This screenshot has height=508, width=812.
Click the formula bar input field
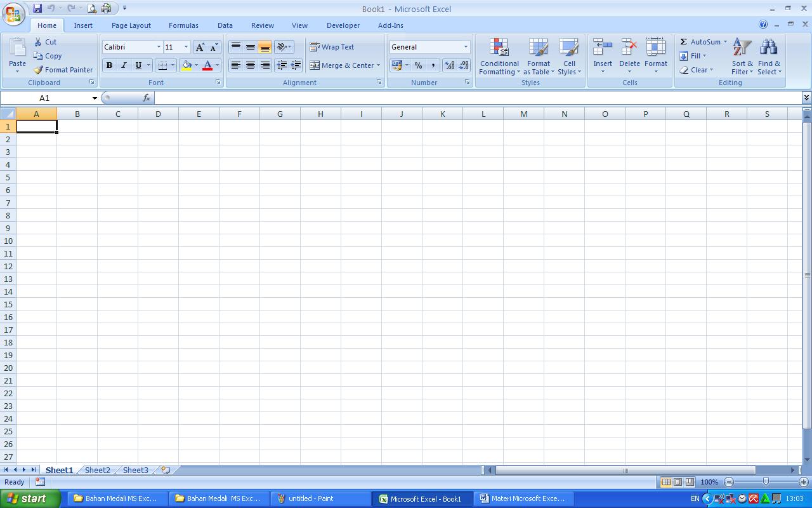(478, 98)
